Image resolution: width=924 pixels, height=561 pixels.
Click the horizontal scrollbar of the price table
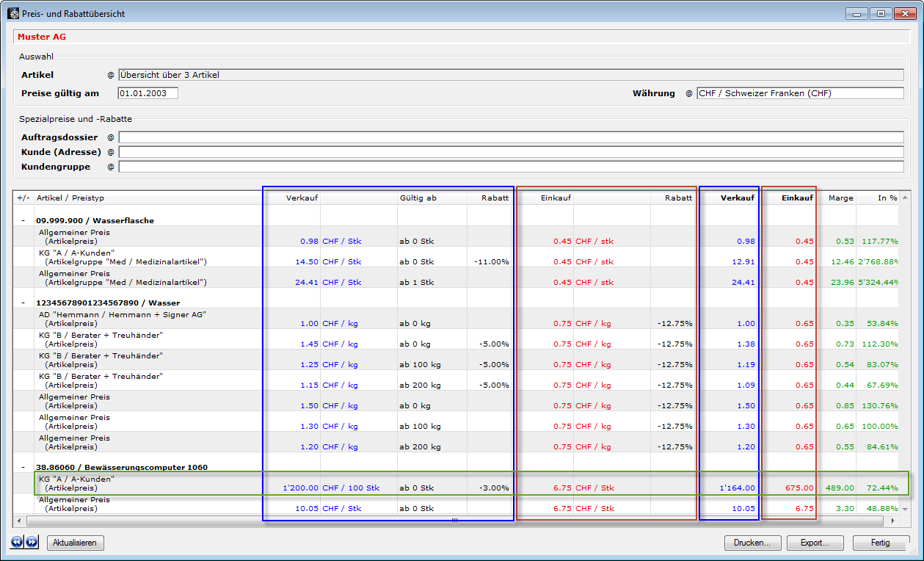pyautogui.click(x=455, y=521)
